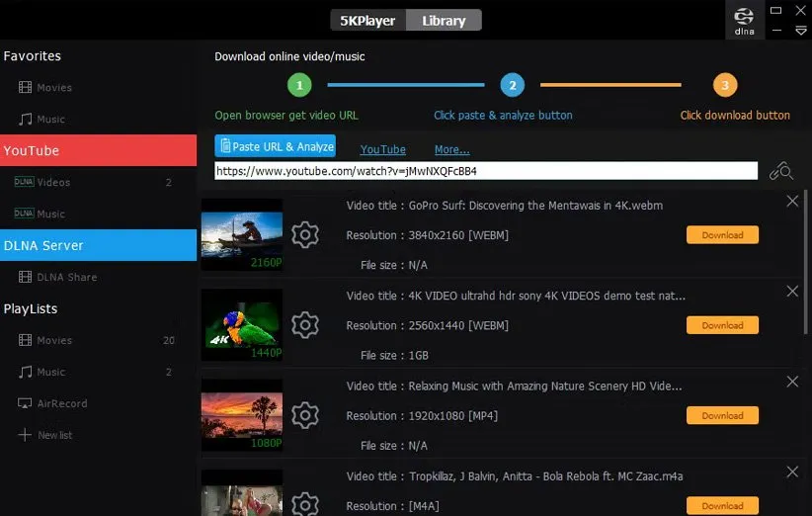Click Paste URL & Analyze button
The image size is (812, 516).
276,146
